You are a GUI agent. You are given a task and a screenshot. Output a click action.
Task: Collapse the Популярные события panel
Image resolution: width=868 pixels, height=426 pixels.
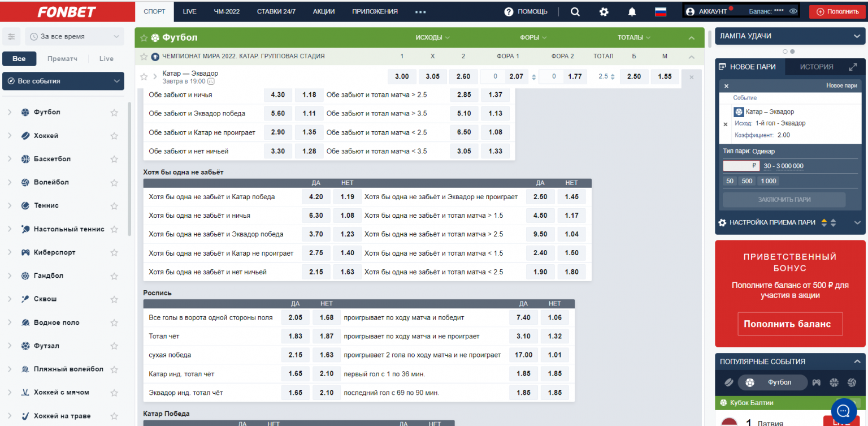857,362
